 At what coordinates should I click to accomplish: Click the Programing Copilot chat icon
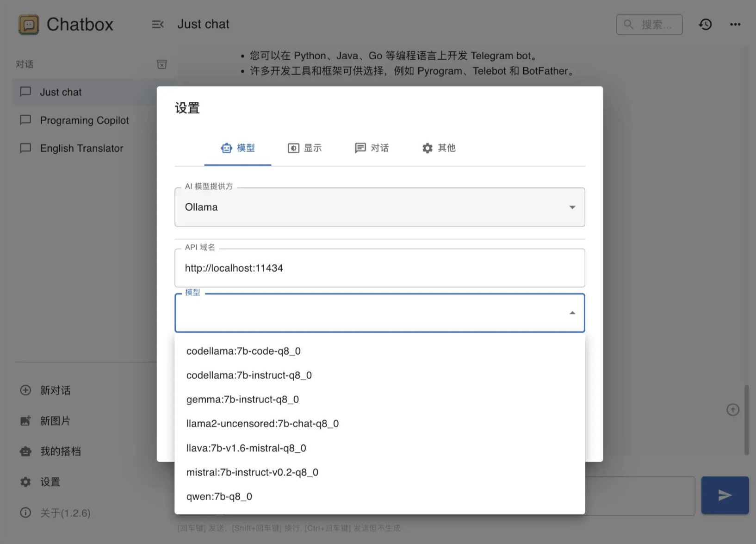[25, 120]
